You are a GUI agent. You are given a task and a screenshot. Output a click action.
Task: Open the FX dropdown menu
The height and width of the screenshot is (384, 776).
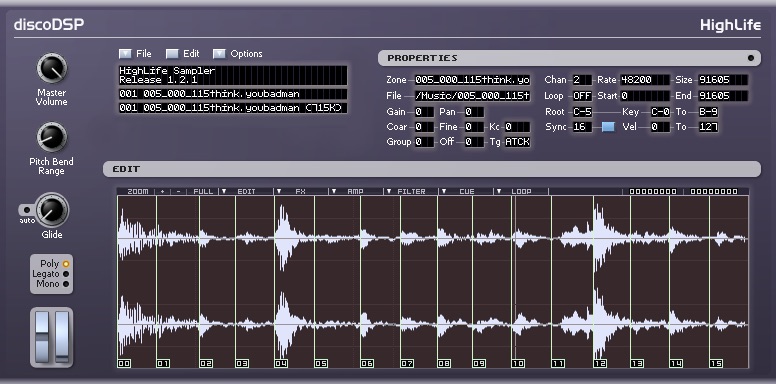coord(301,192)
